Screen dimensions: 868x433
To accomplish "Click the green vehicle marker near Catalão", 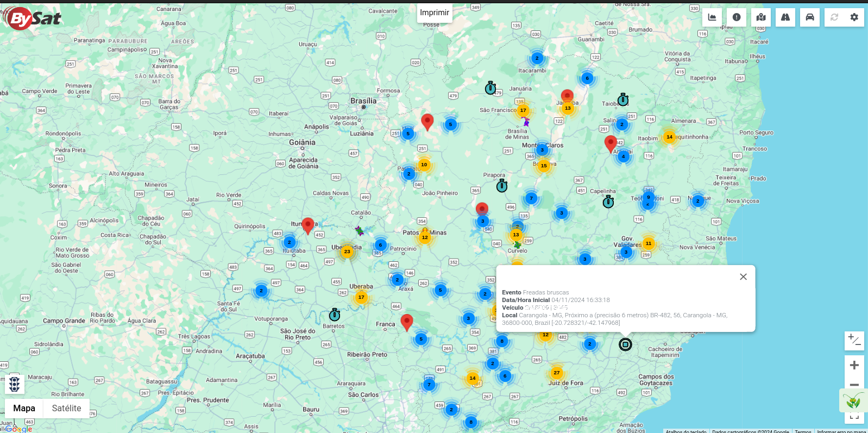I will 360,231.
